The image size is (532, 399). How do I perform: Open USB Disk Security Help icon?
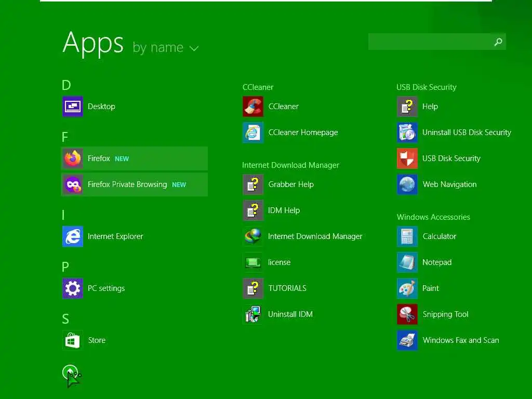click(407, 107)
